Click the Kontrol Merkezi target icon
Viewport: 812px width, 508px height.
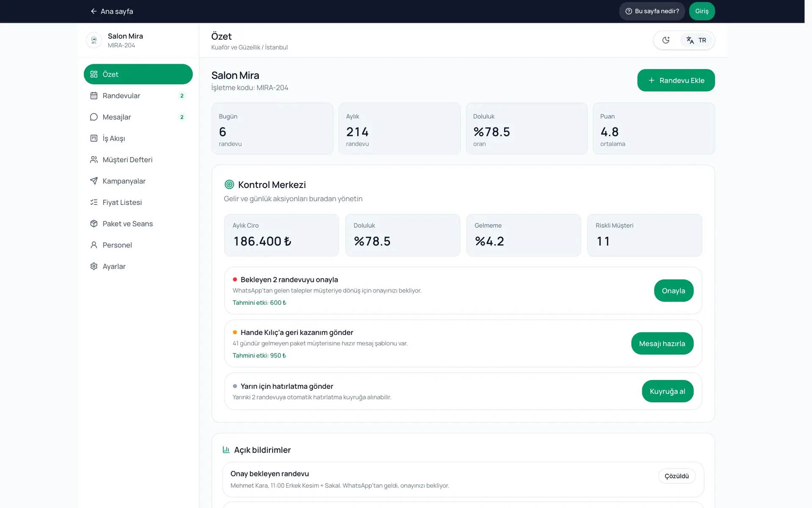pos(229,185)
